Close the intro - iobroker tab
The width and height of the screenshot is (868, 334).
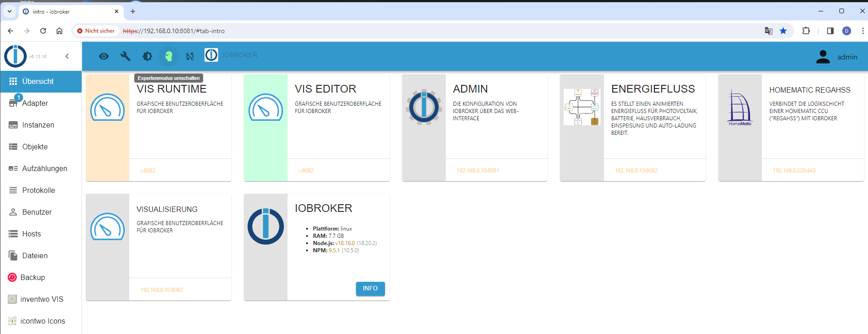(x=117, y=11)
